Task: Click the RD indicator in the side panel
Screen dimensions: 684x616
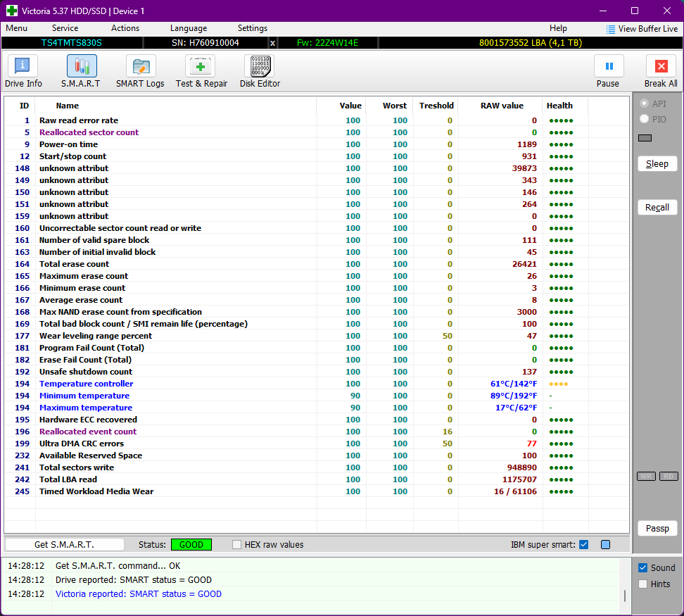Action: coord(669,477)
